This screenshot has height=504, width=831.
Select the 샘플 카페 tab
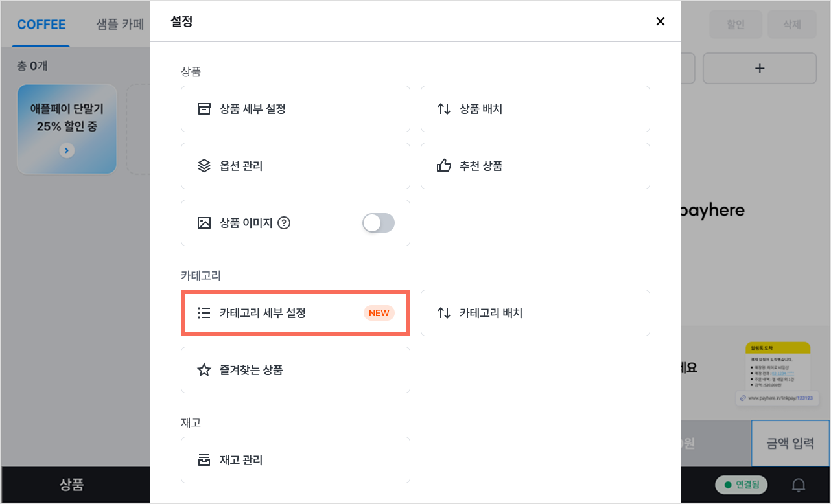point(119,25)
